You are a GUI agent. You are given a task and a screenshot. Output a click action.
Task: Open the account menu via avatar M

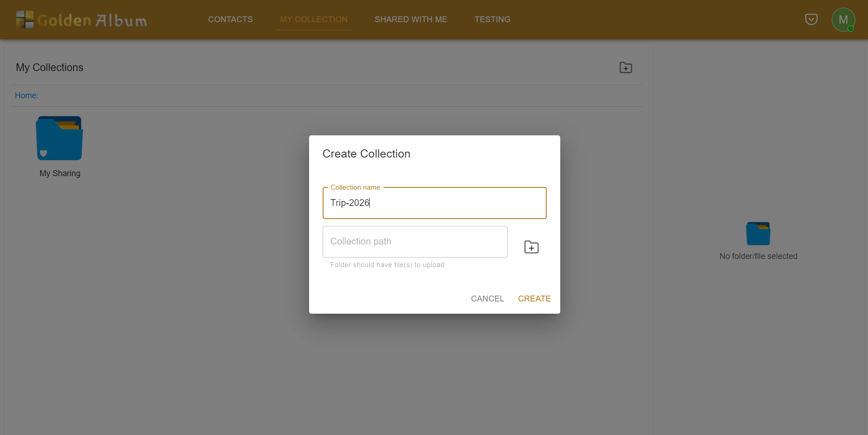point(843,19)
